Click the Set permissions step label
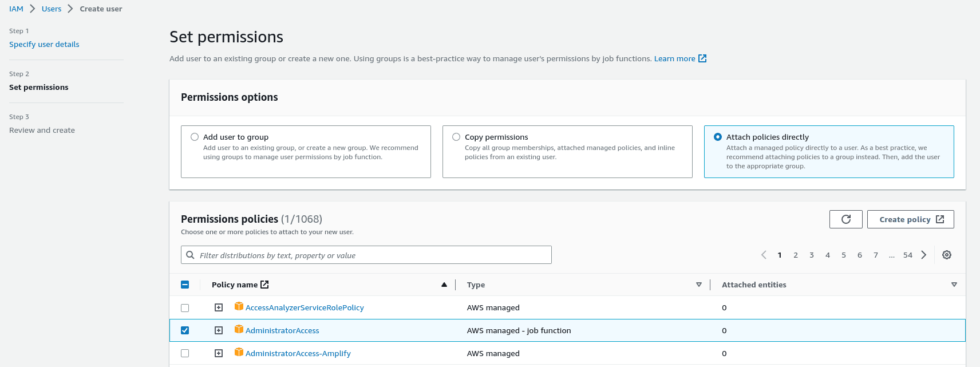This screenshot has width=980, height=367. click(x=39, y=87)
